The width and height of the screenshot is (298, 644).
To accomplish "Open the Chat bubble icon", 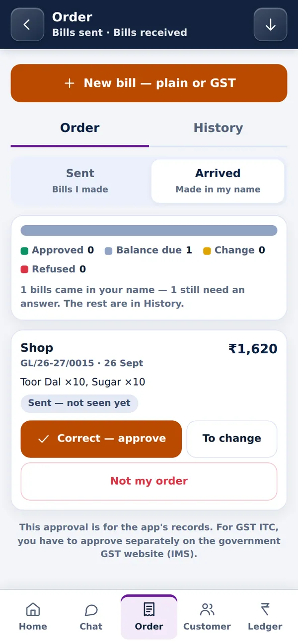I will 91,609.
